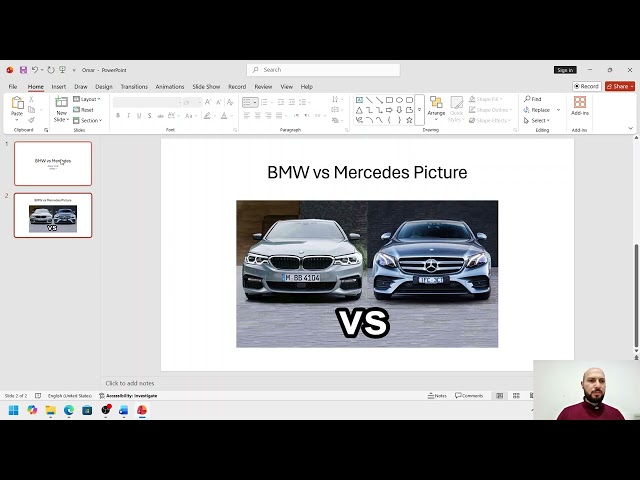Click the Redo icon
640x480 pixels.
click(51, 70)
